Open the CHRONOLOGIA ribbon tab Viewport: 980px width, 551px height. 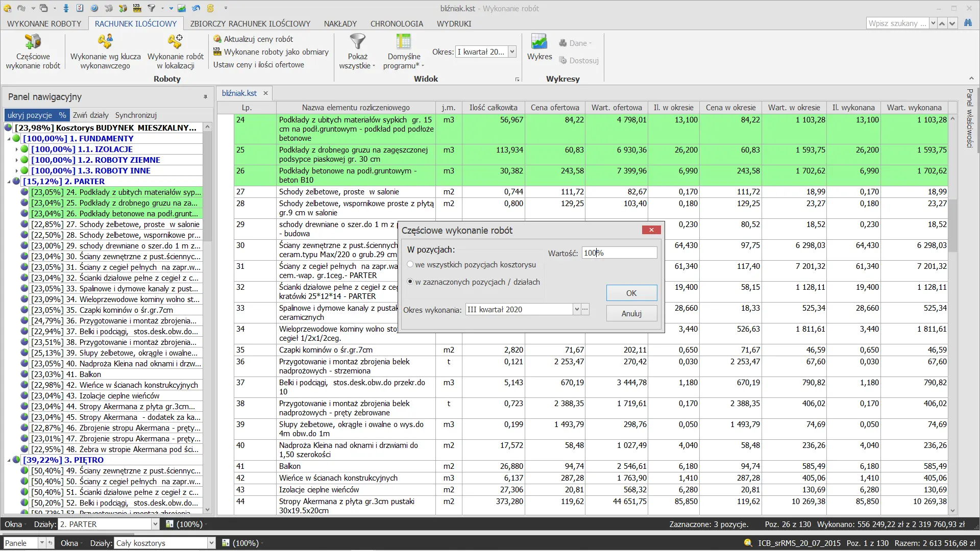coord(397,23)
